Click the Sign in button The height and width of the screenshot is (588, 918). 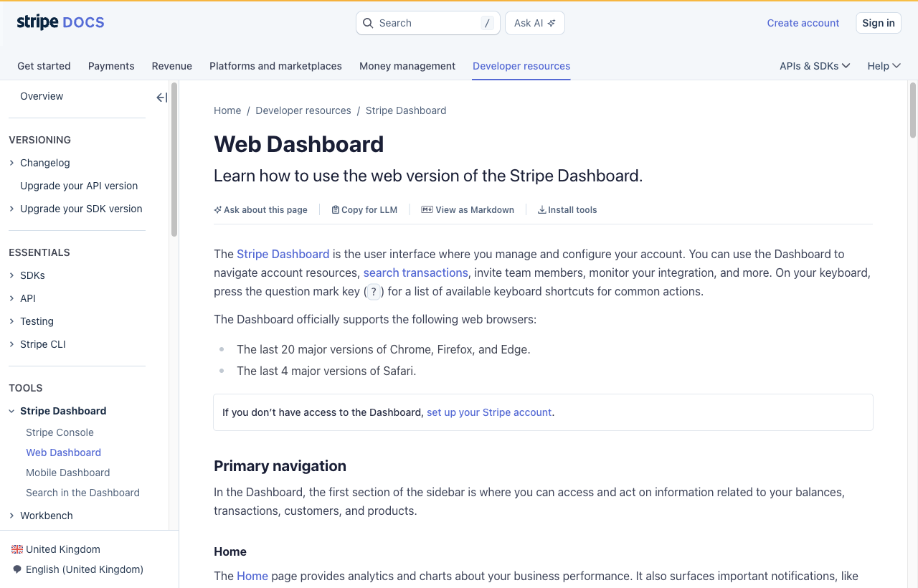coord(879,23)
